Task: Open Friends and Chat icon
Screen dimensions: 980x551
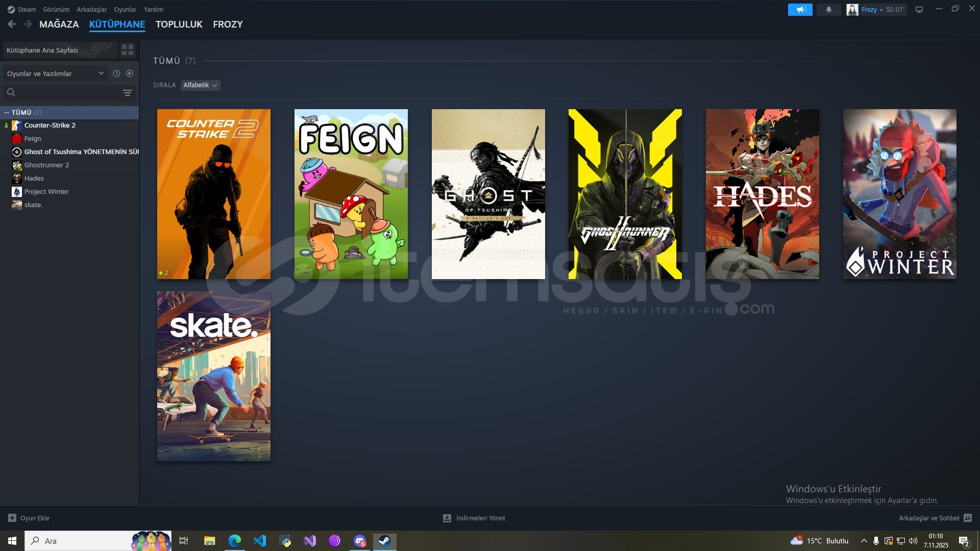Action: point(967,518)
